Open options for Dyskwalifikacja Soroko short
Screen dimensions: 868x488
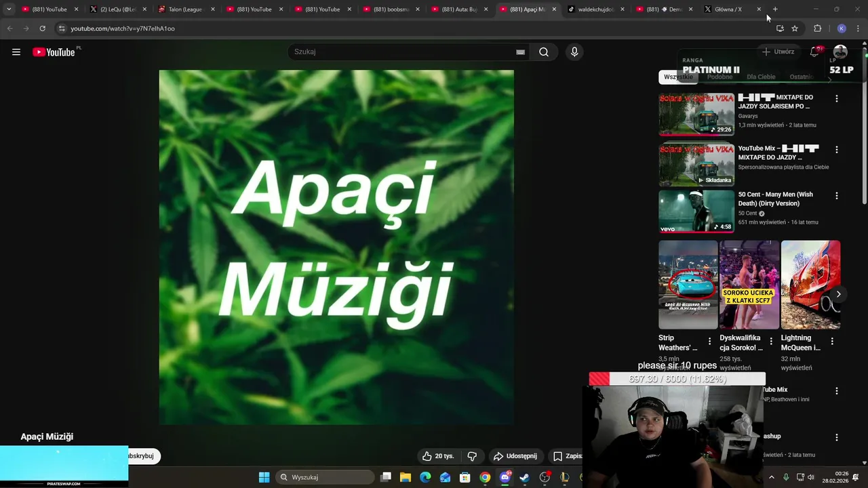pyautogui.click(x=771, y=342)
